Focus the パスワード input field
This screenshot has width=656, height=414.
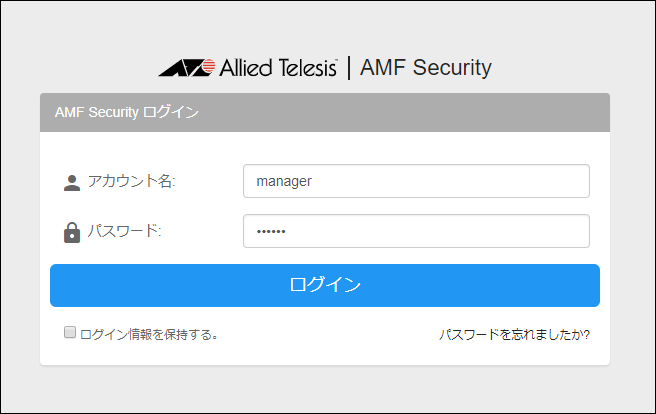click(x=416, y=231)
